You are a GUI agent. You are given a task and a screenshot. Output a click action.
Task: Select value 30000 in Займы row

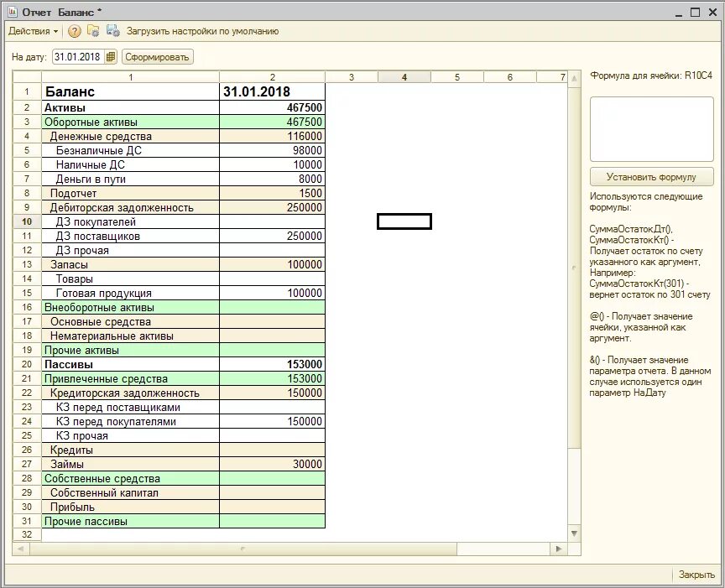coord(273,464)
